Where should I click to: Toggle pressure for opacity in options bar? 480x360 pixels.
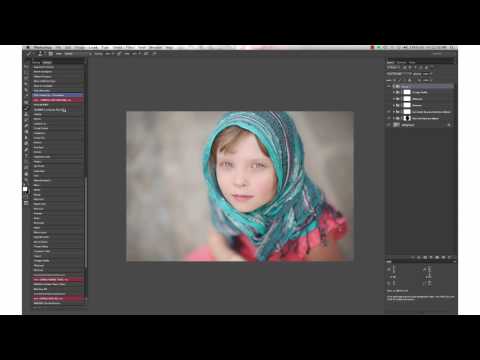119,53
